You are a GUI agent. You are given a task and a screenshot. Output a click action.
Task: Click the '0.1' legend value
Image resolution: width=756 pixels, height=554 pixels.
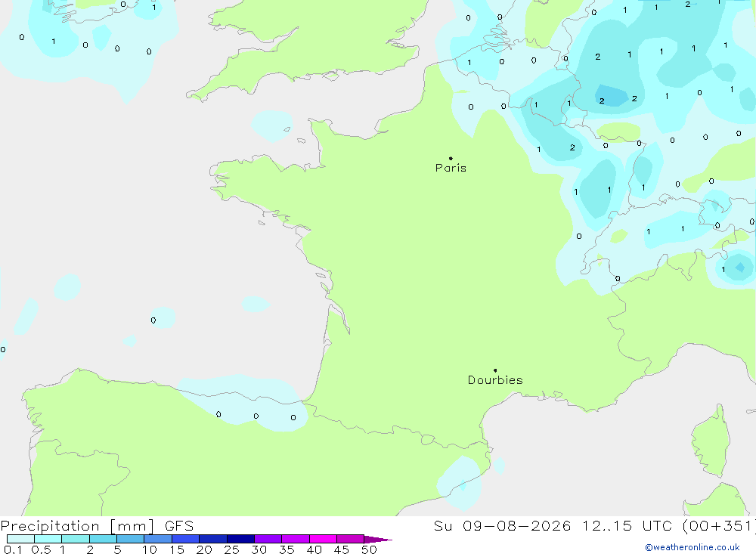(x=13, y=549)
